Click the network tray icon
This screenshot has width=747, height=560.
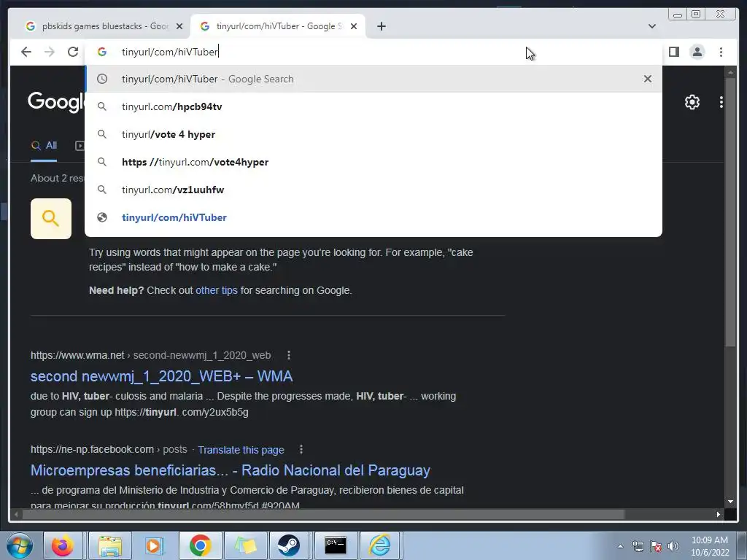click(638, 546)
